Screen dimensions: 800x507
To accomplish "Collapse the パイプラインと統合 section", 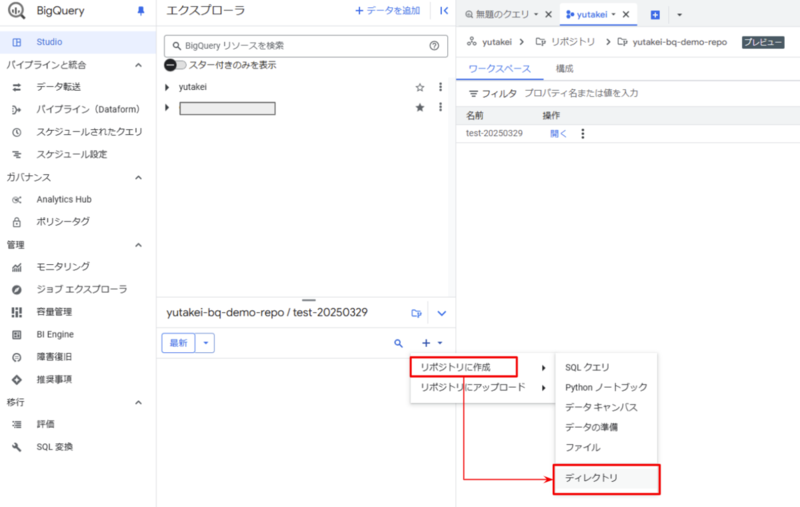I will (138, 65).
